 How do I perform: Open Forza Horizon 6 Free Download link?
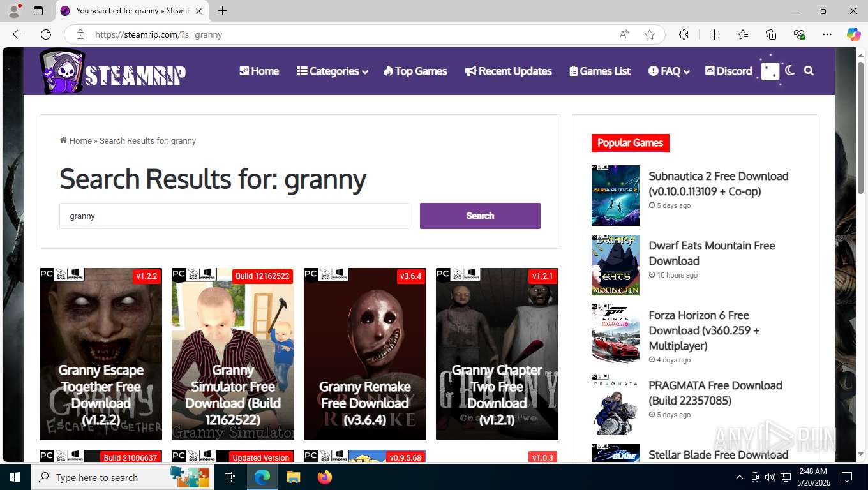704,330
